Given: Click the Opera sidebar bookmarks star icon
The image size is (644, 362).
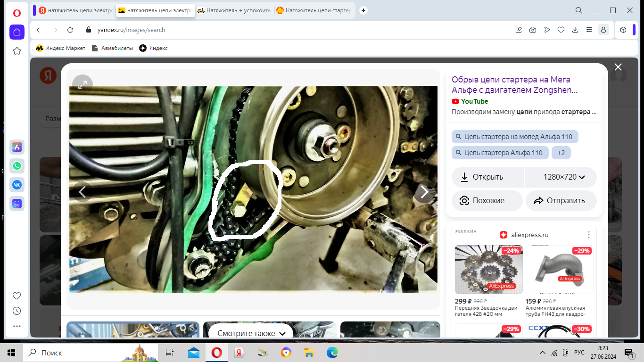Looking at the screenshot, I should click(x=17, y=51).
